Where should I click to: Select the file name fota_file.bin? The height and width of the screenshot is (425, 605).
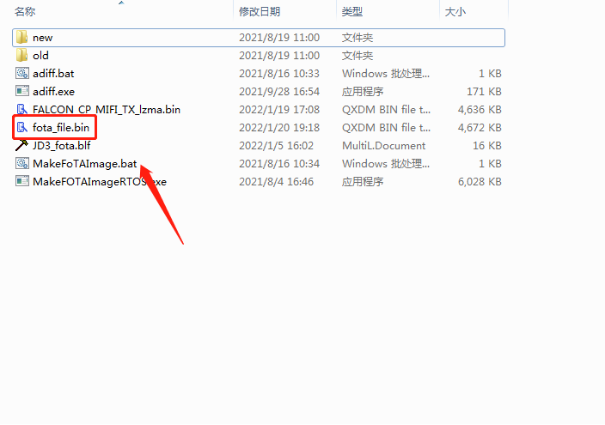point(61,127)
